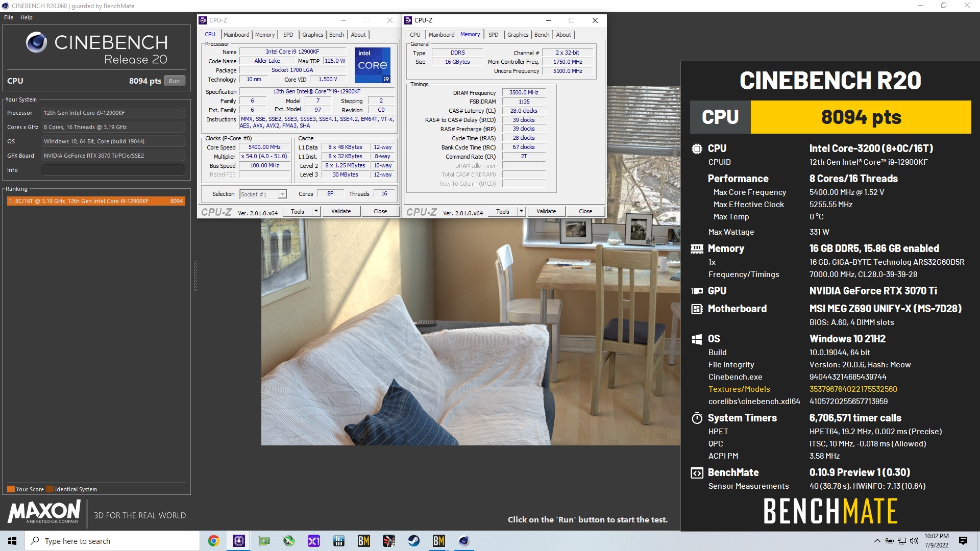
Task: Open About tab in right CPU-Z window
Action: 563,35
